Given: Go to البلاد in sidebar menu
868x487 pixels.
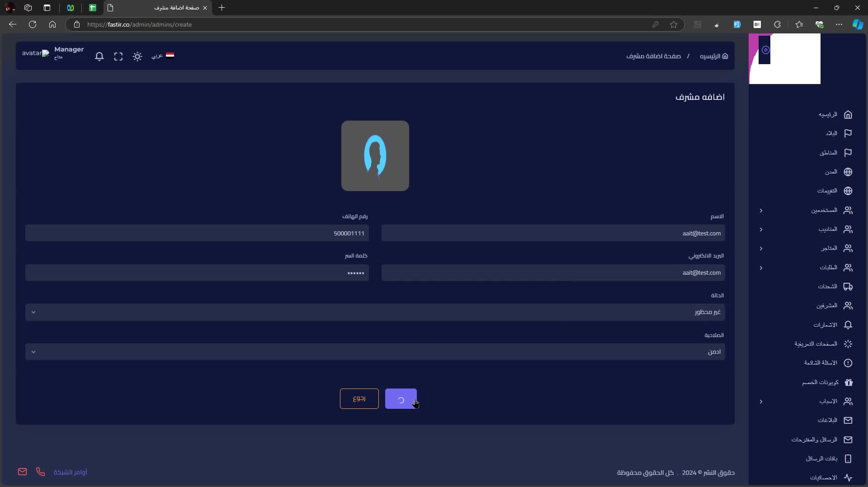Looking at the screenshot, I should coord(831,133).
